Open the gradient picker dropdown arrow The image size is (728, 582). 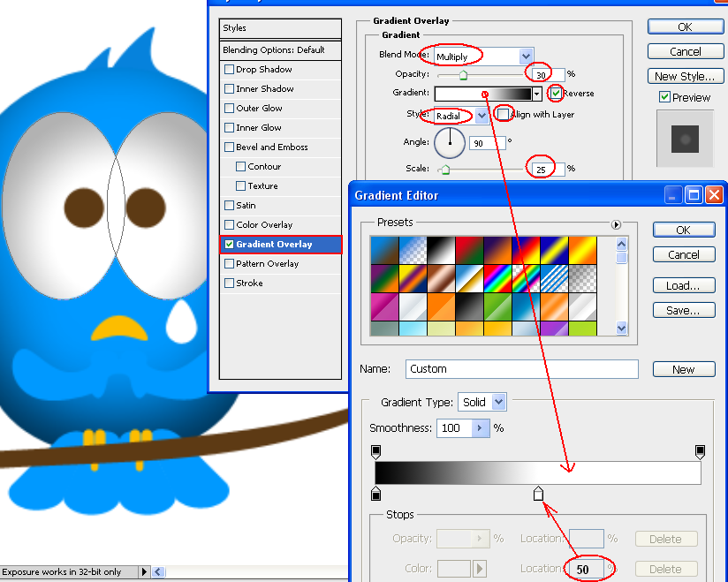click(536, 94)
